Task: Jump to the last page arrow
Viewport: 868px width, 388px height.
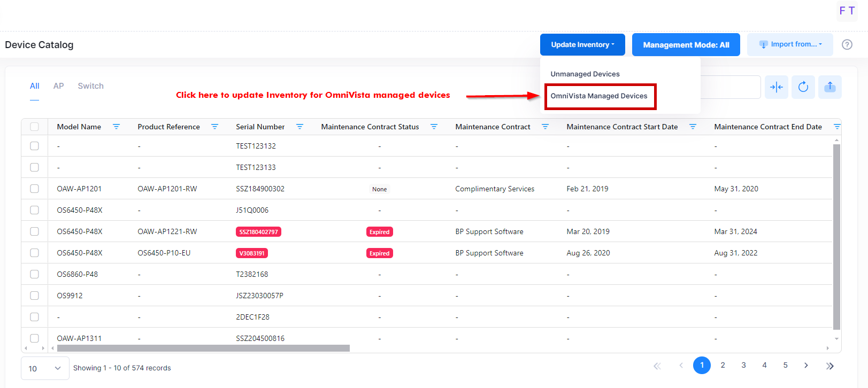Action: pos(829,366)
